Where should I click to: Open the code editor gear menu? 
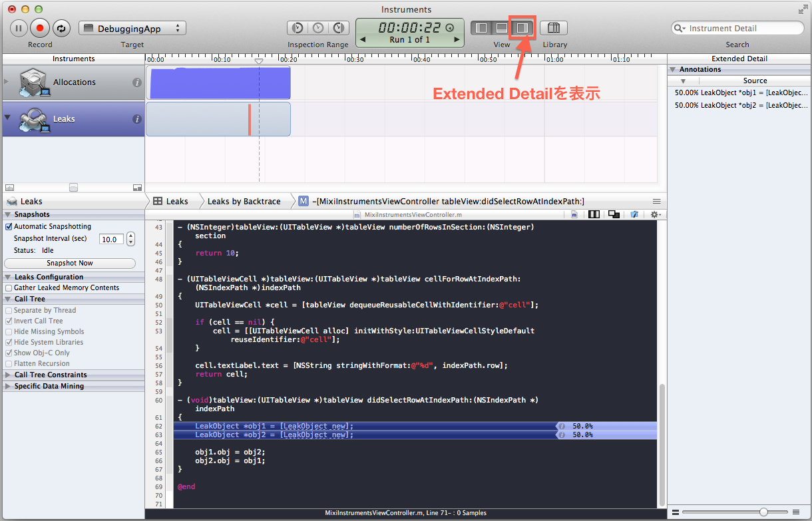656,214
